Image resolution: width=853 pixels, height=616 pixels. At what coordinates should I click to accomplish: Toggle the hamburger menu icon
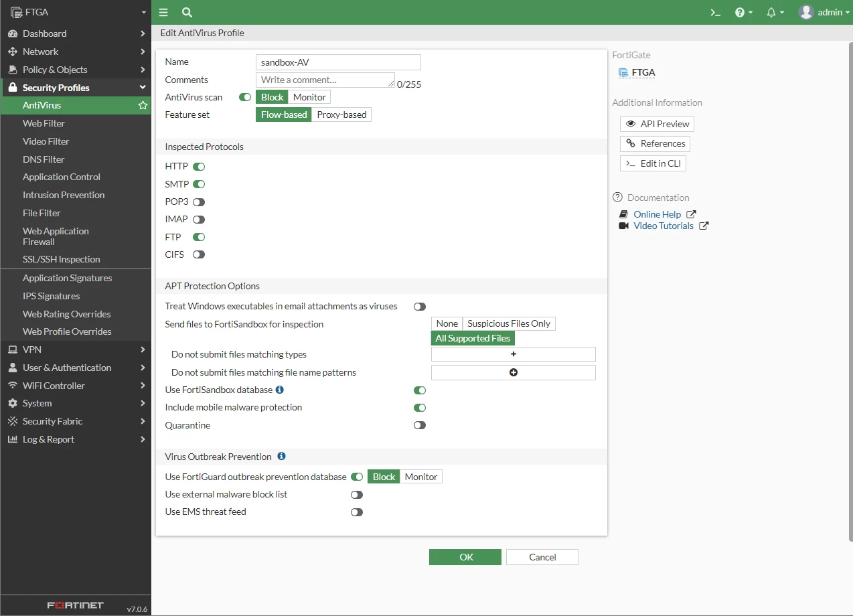click(x=163, y=12)
